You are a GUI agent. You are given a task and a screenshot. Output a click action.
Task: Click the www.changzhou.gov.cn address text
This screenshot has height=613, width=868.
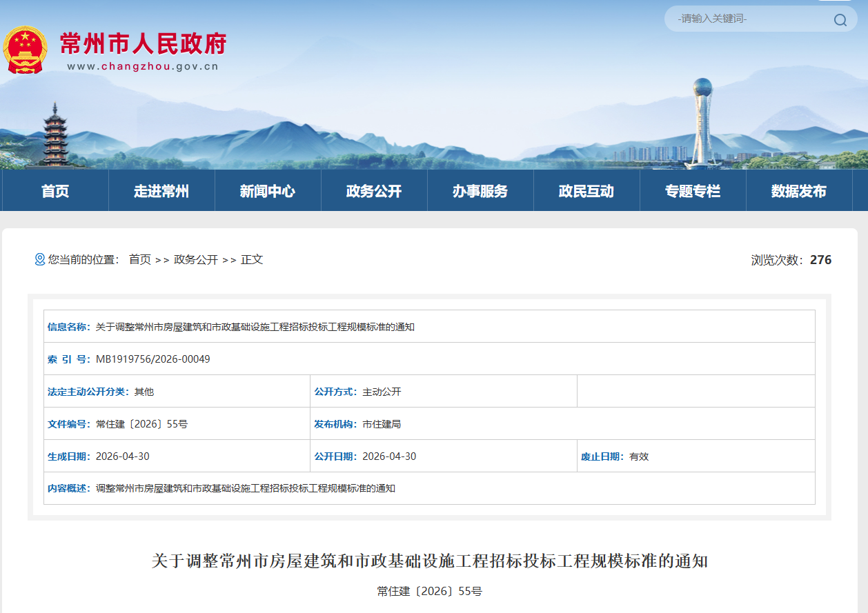[143, 66]
